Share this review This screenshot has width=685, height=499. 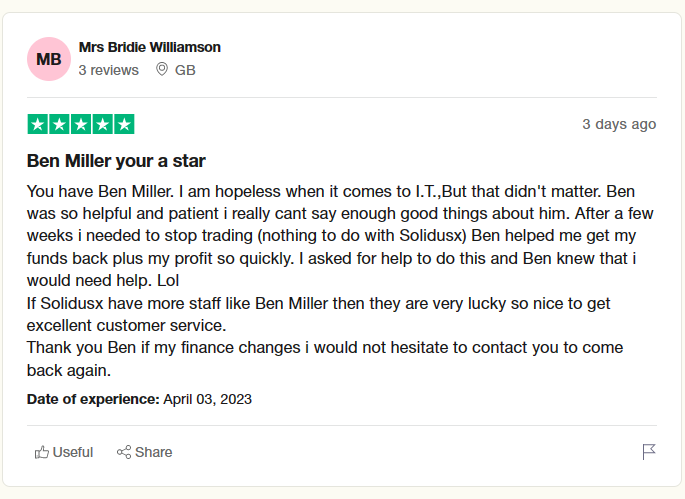click(x=144, y=452)
